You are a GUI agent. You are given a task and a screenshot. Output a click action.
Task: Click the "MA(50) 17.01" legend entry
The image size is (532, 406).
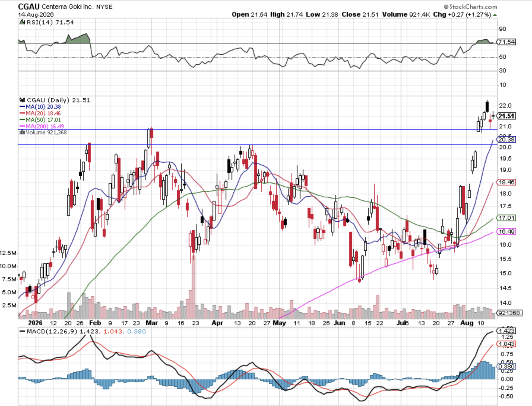43,120
